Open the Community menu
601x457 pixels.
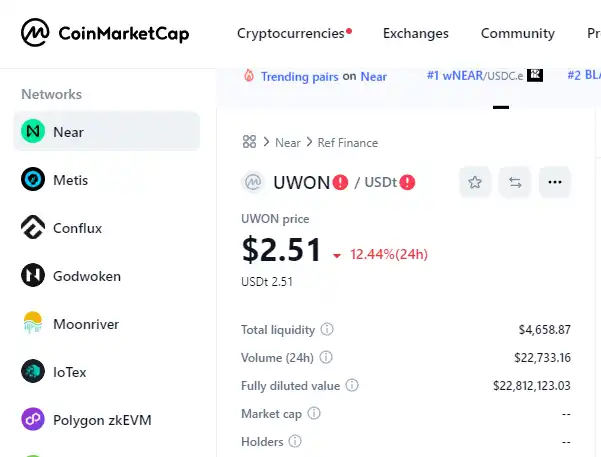tap(517, 33)
